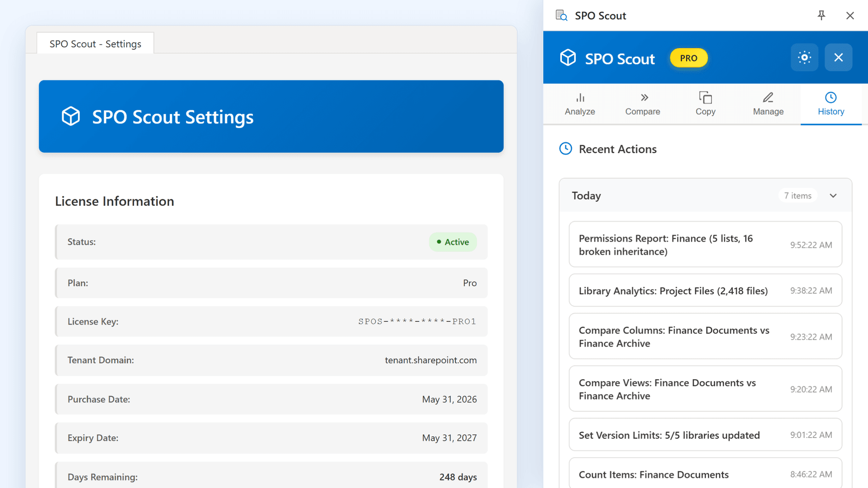
Task: Open Count Items: Finance Documents entry
Action: [x=705, y=474]
